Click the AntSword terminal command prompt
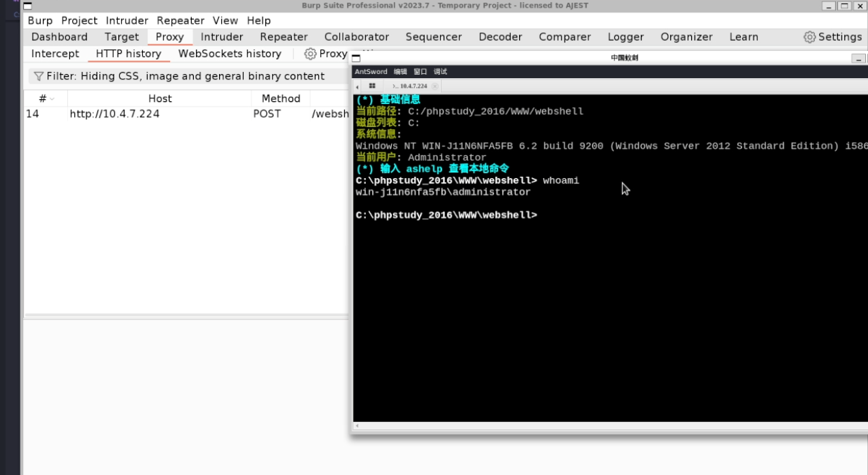The image size is (868, 475). tap(446, 215)
